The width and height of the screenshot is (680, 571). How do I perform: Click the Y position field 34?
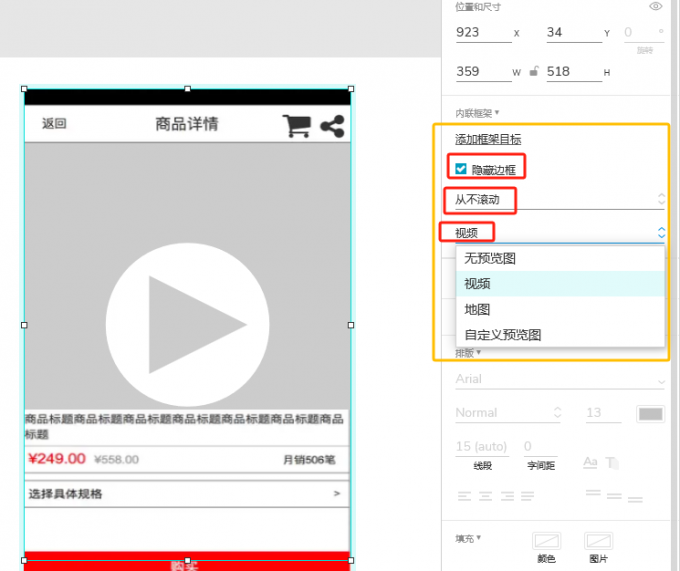(x=574, y=33)
